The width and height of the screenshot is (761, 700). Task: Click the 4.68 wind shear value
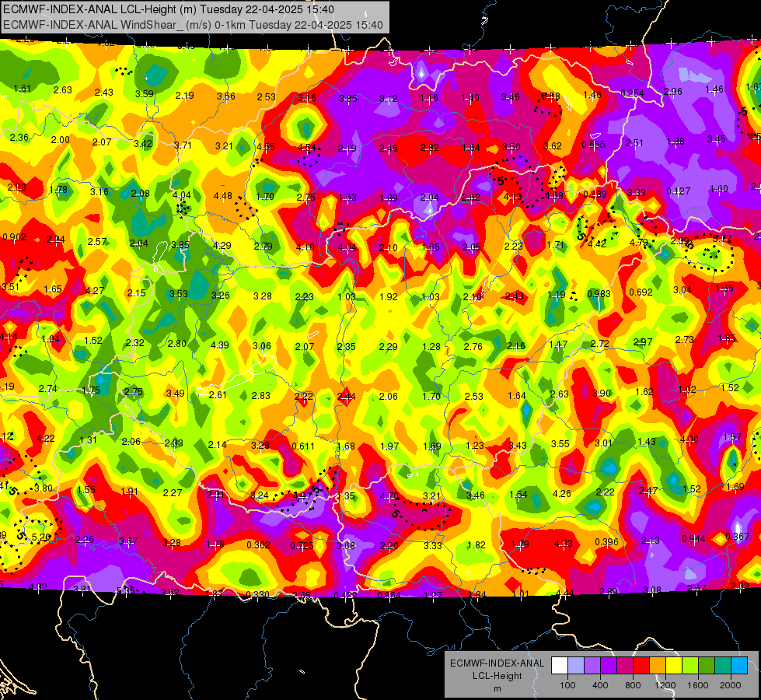(553, 195)
